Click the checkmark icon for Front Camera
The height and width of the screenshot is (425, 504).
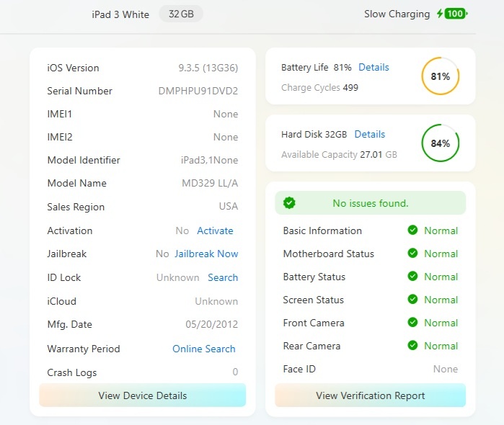(x=412, y=322)
